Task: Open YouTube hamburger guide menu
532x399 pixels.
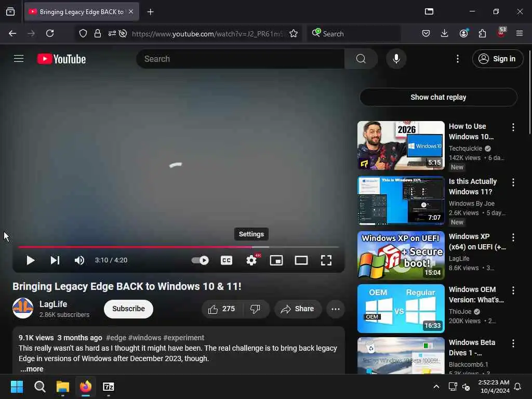Action: (19, 59)
